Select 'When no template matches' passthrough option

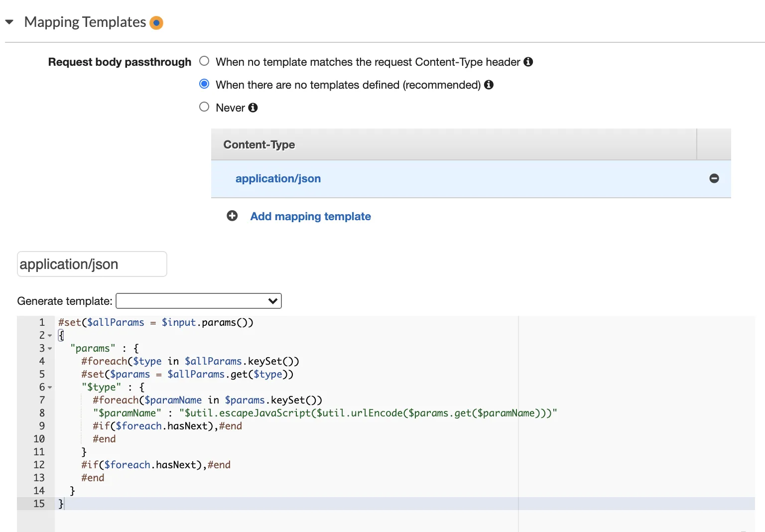[x=204, y=61]
